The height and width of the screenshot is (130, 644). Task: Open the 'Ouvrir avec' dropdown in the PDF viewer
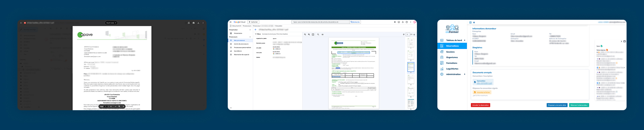point(111,23)
